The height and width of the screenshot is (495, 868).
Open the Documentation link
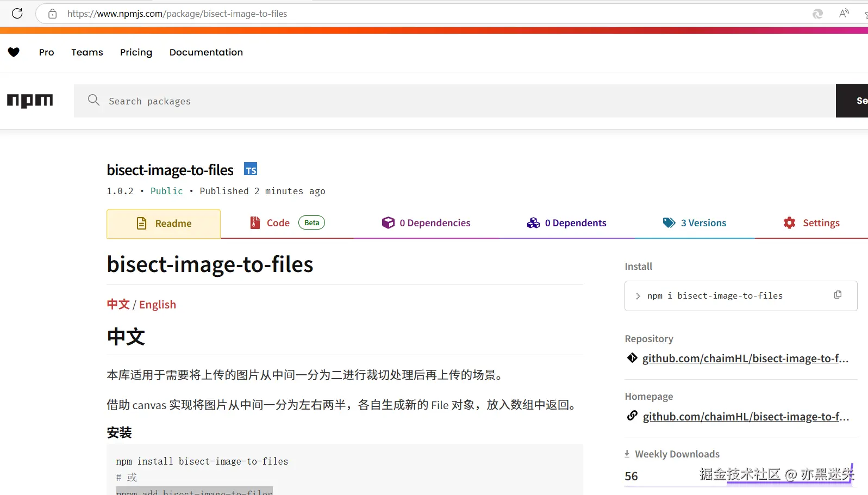coord(206,52)
